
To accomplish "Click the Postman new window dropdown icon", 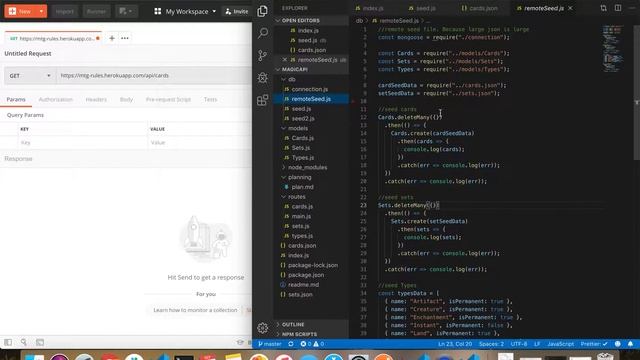I will click(126, 11).
